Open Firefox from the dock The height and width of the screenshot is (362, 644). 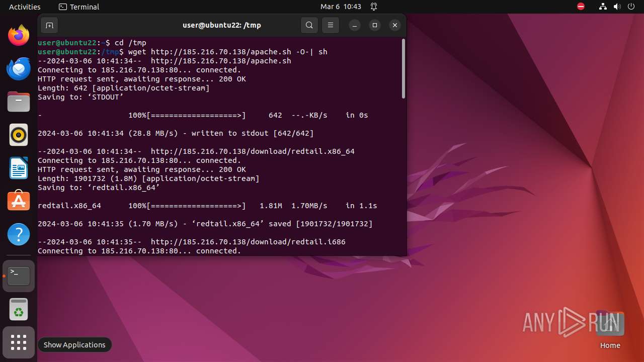pos(19,35)
